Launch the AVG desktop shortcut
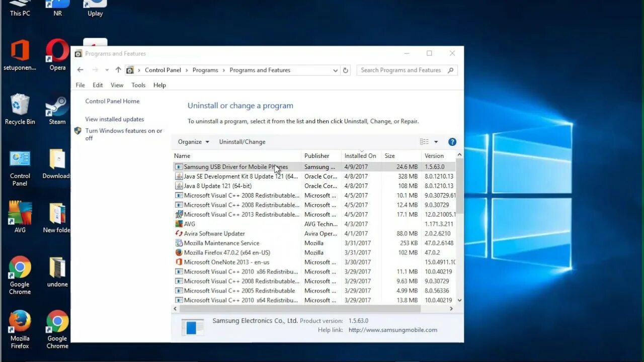This screenshot has height=362, width=644. [x=20, y=217]
